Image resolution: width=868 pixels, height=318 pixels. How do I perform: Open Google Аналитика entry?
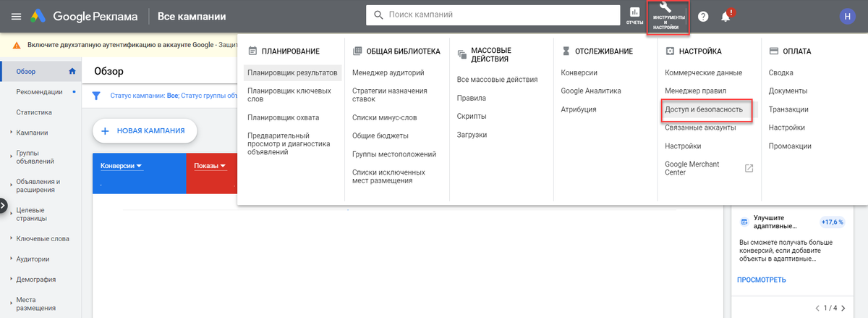point(591,91)
